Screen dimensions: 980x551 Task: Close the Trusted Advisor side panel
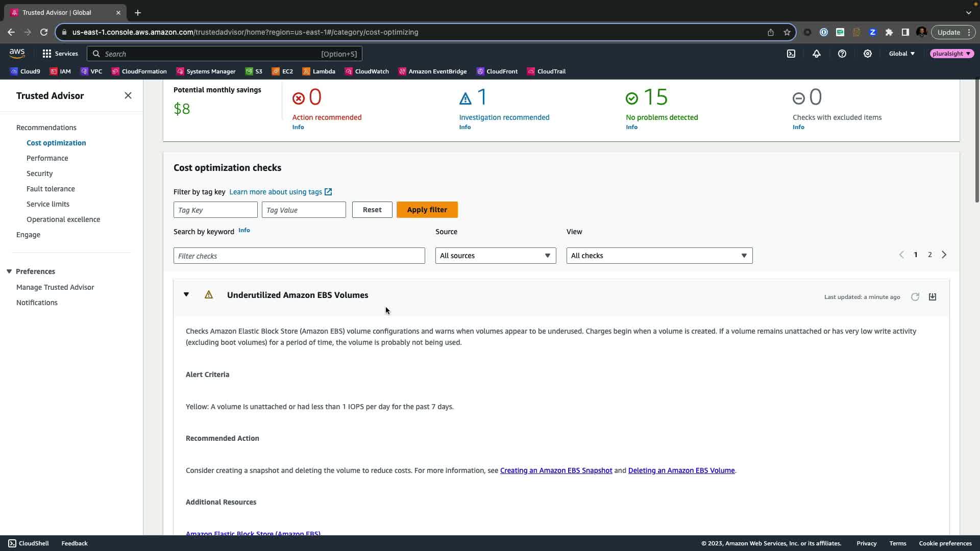click(128, 96)
